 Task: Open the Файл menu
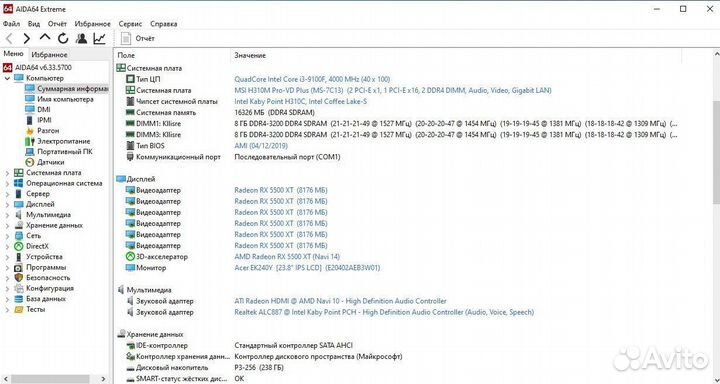(11, 24)
